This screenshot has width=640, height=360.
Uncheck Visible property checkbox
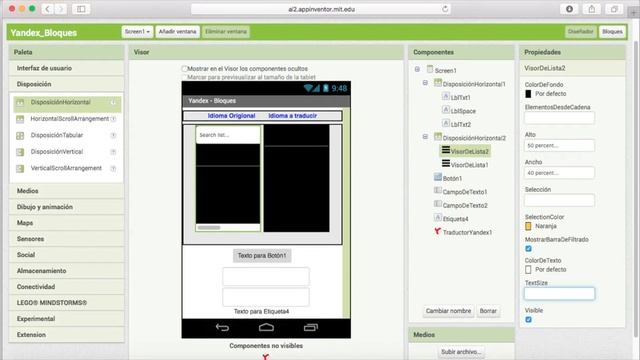tap(529, 320)
